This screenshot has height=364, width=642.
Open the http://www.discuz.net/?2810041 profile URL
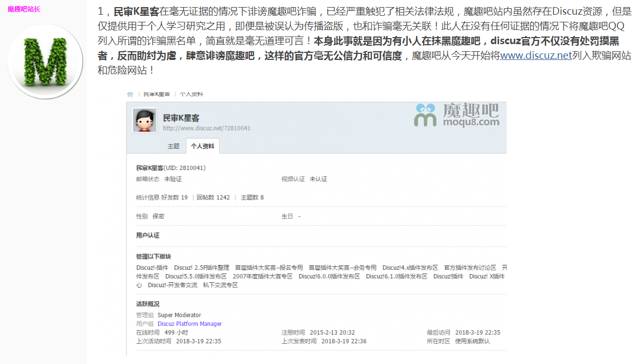click(x=207, y=128)
